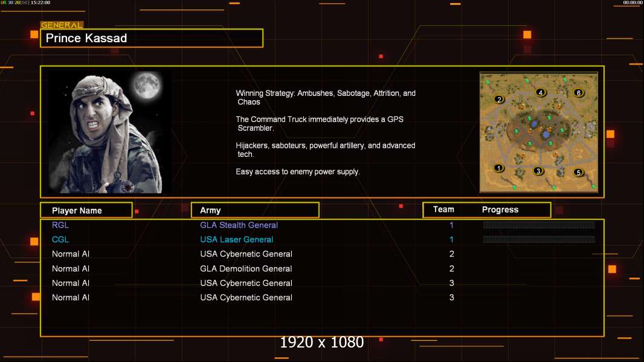Click the USA Laser General army entry
This screenshot has width=644, height=362.
237,240
